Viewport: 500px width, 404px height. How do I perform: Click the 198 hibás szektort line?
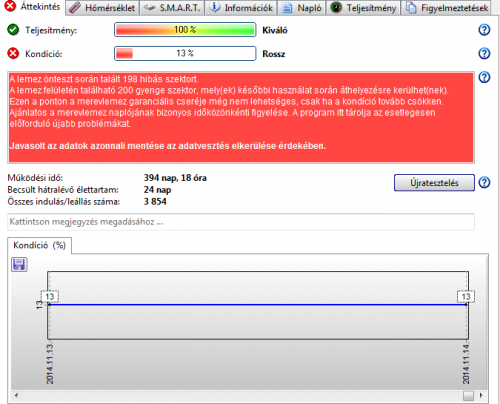click(104, 79)
